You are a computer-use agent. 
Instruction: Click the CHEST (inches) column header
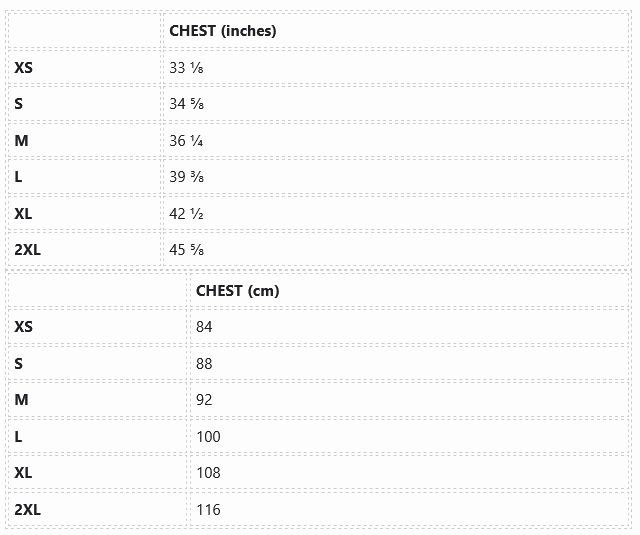(x=223, y=31)
